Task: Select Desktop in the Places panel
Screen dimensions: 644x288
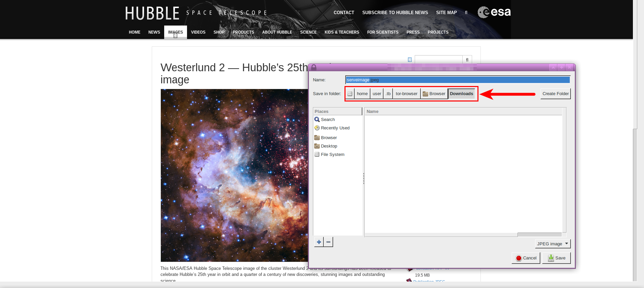Action: 329,146
